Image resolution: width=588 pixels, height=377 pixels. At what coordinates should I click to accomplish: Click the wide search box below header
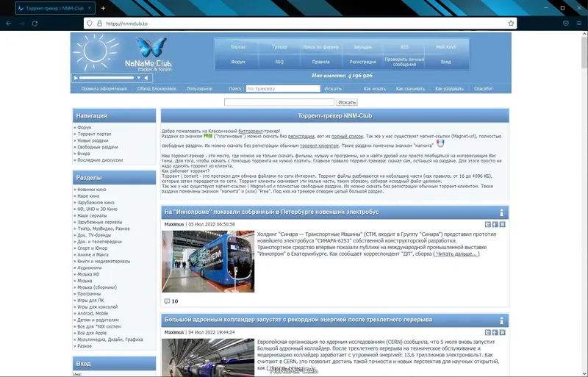pyautogui.click(x=279, y=102)
